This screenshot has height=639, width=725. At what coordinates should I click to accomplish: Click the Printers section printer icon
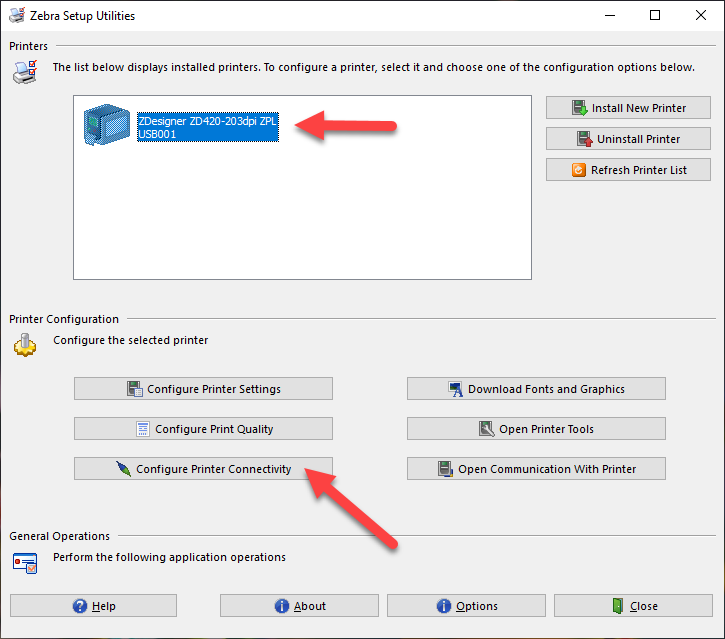pos(25,72)
